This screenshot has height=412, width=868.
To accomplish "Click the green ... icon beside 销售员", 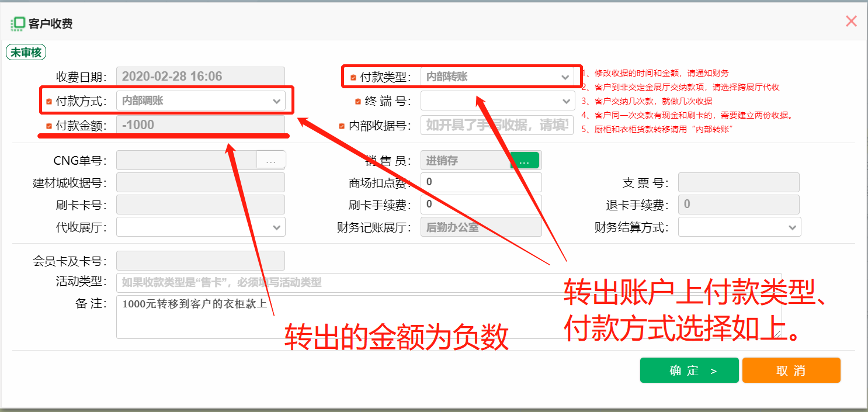I will point(524,160).
